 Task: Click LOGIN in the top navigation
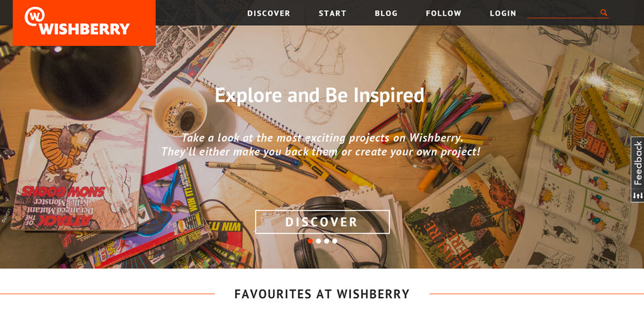503,13
